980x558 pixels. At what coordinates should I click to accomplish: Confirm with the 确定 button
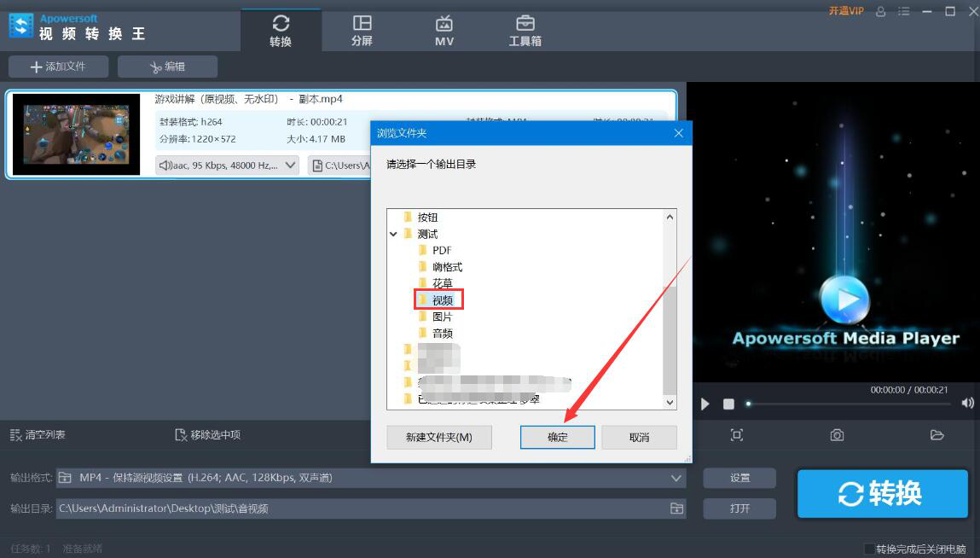point(558,437)
